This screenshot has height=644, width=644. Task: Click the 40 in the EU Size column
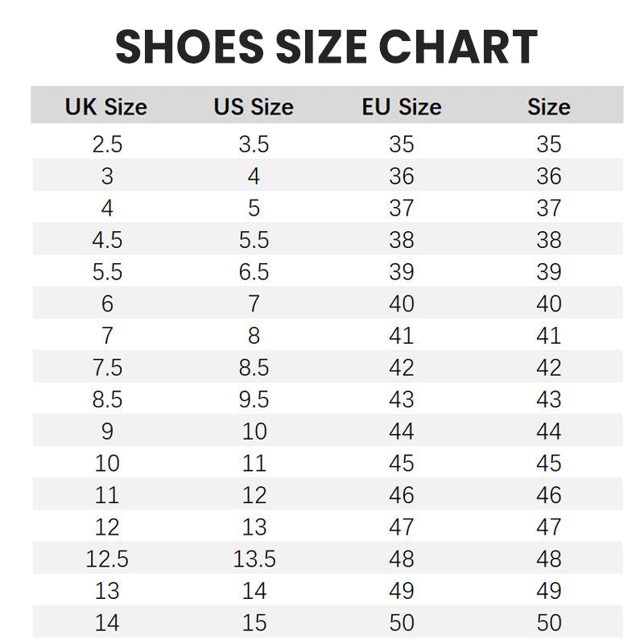401,304
